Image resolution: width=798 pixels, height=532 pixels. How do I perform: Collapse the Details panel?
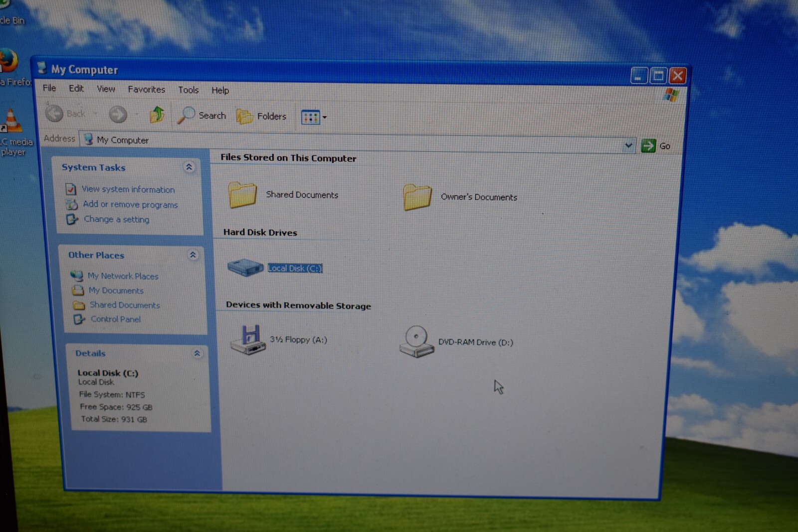coord(197,353)
